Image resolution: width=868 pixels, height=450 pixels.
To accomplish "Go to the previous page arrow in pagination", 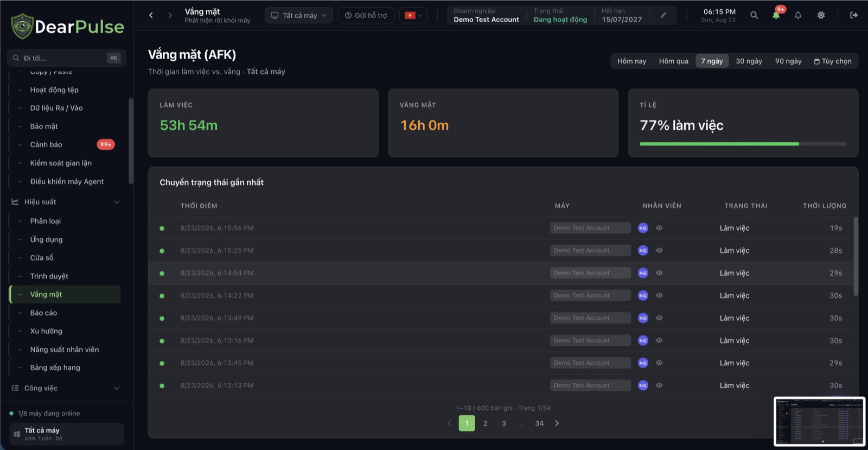I will (x=449, y=423).
